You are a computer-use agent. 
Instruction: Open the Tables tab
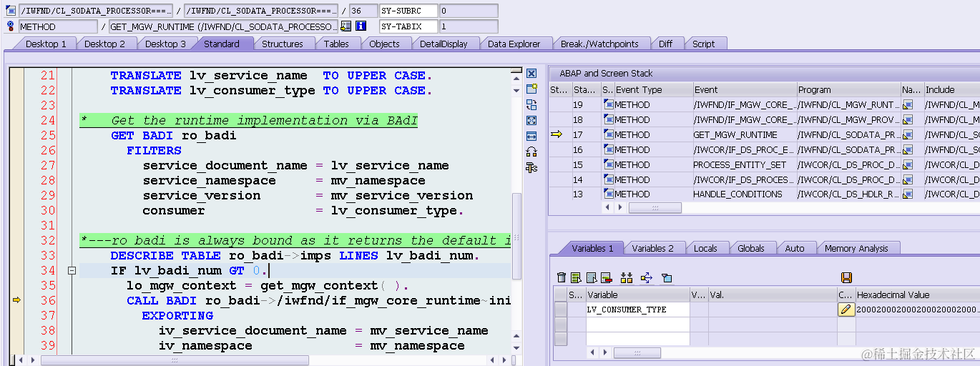[336, 44]
